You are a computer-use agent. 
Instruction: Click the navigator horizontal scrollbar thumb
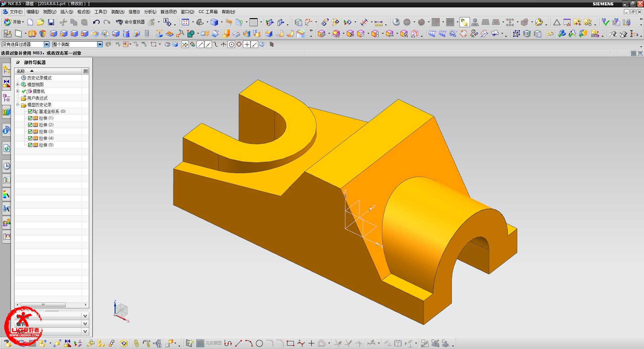(43, 305)
